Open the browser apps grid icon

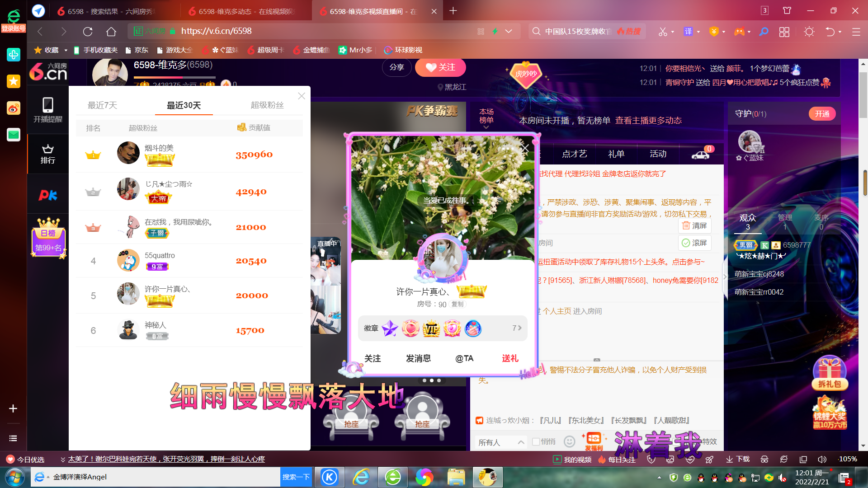pyautogui.click(x=784, y=32)
